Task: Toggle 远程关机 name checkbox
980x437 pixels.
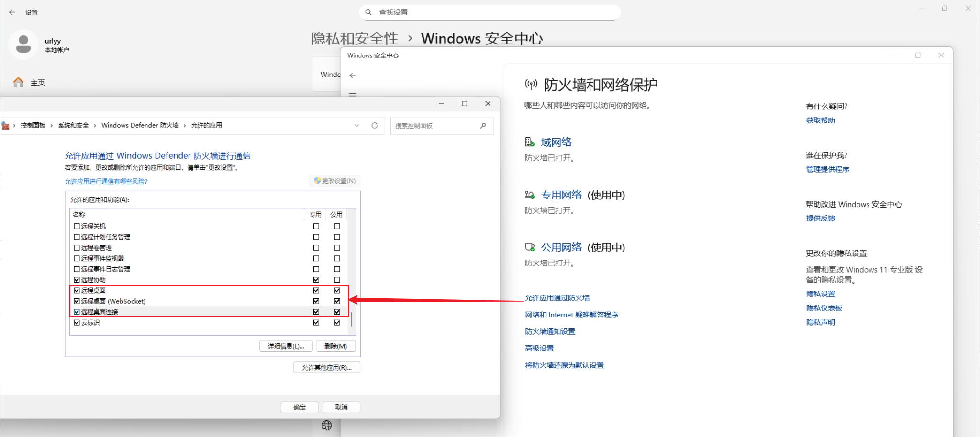Action: pyautogui.click(x=77, y=226)
